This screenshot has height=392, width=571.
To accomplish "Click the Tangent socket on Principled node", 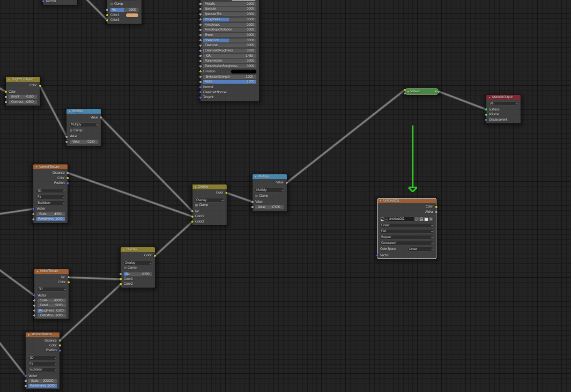I will (x=201, y=97).
